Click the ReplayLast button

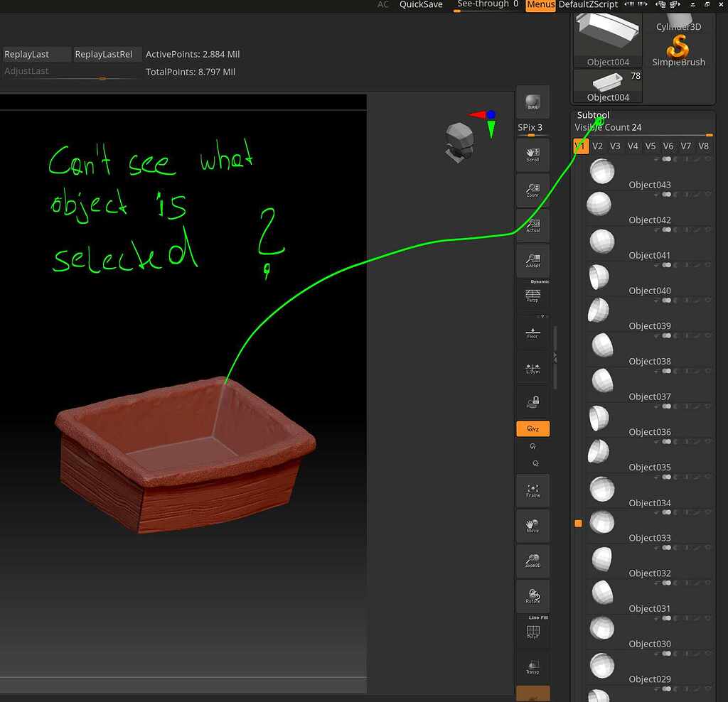[28, 54]
